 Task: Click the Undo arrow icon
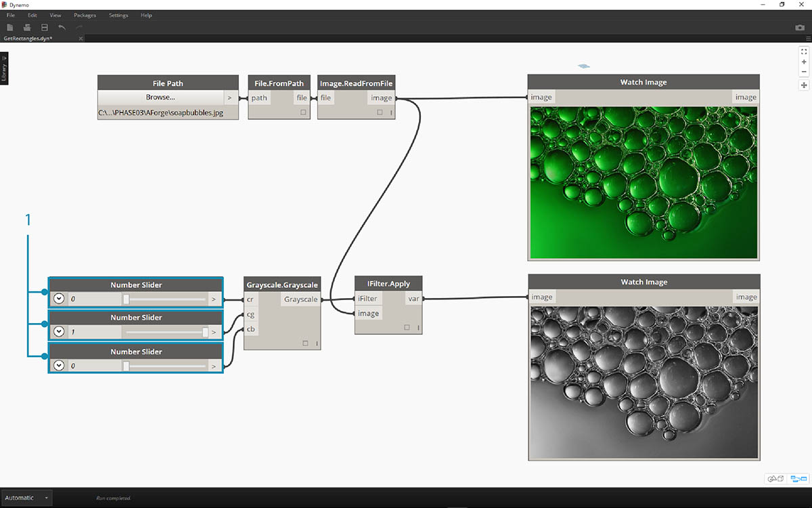click(62, 27)
